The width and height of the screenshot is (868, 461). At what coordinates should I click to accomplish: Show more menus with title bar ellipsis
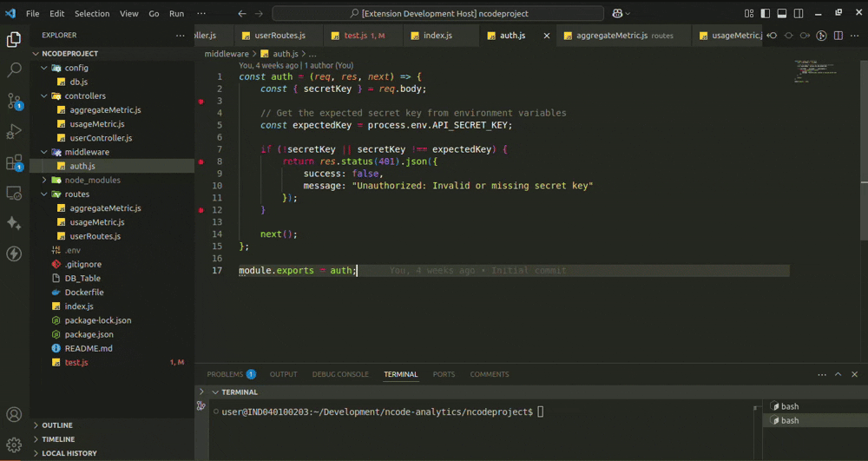201,13
